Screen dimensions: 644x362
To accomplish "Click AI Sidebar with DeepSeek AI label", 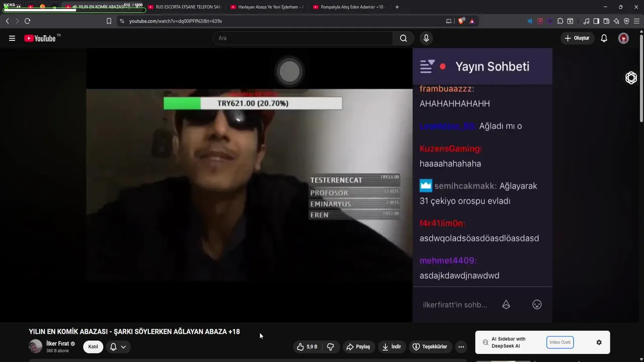I will click(x=509, y=342).
